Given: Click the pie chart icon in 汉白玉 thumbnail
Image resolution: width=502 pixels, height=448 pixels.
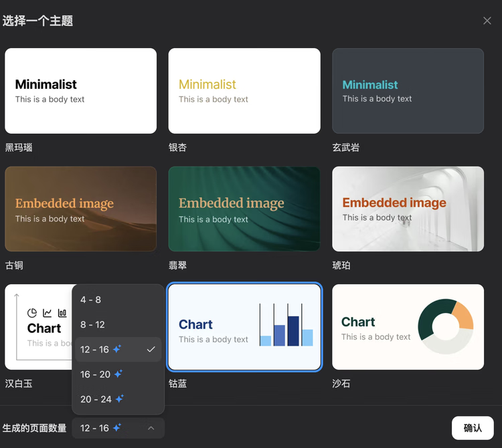Looking at the screenshot, I should pos(32,313).
